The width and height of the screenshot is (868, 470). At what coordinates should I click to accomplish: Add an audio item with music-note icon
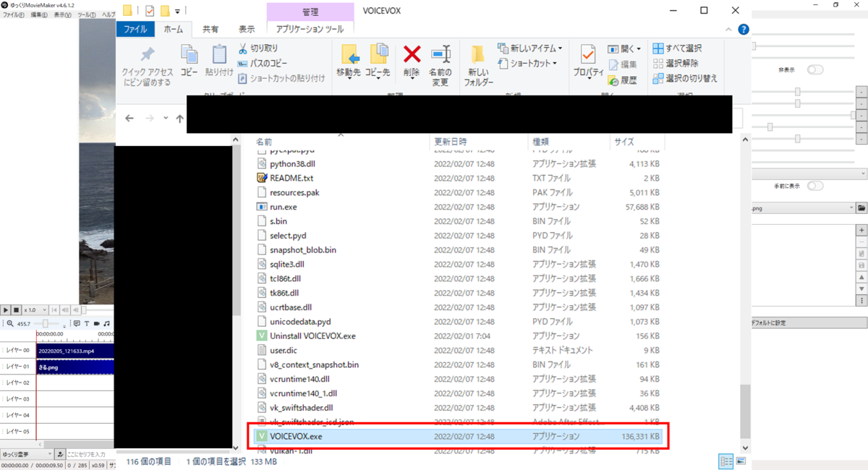click(106, 323)
